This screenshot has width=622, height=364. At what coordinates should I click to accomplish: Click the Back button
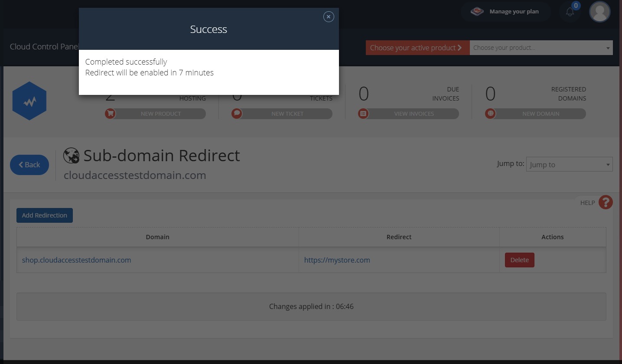tap(29, 165)
